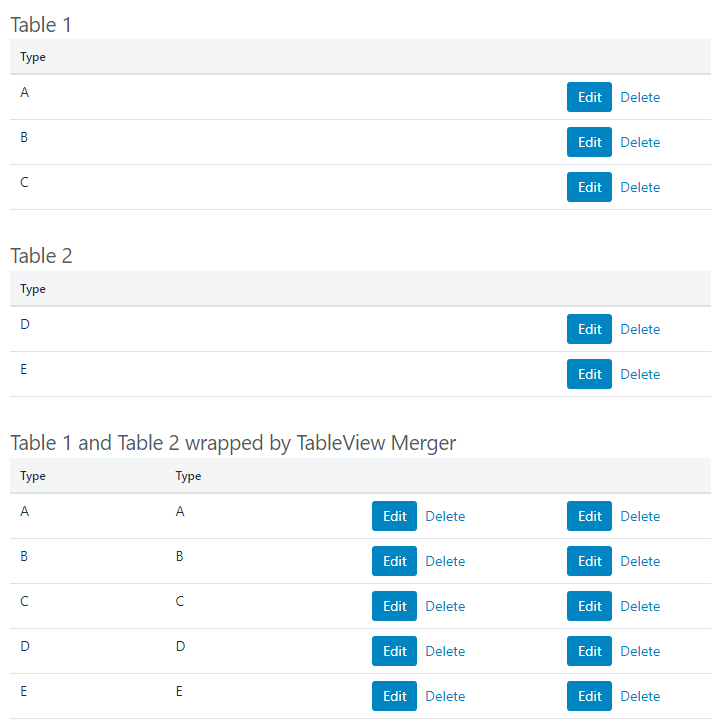Edit row E in Table 2
721x725 pixels.
[589, 374]
